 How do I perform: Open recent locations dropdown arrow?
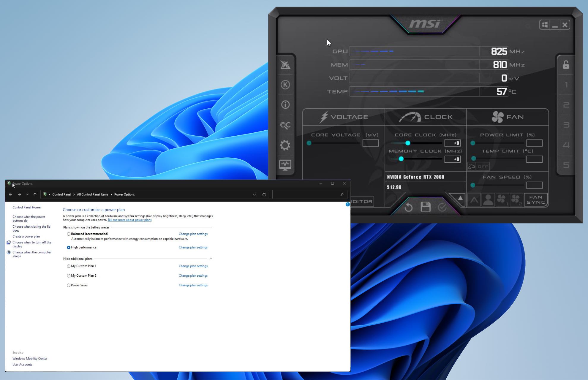pos(27,194)
